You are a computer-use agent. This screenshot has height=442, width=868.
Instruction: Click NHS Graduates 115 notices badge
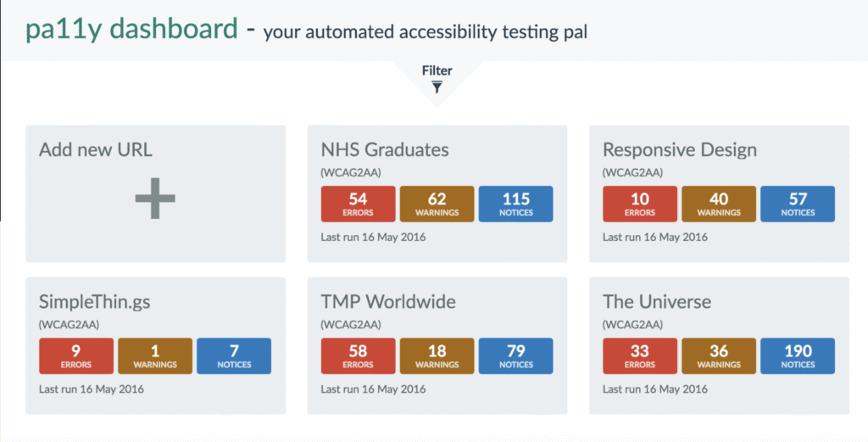point(515,204)
